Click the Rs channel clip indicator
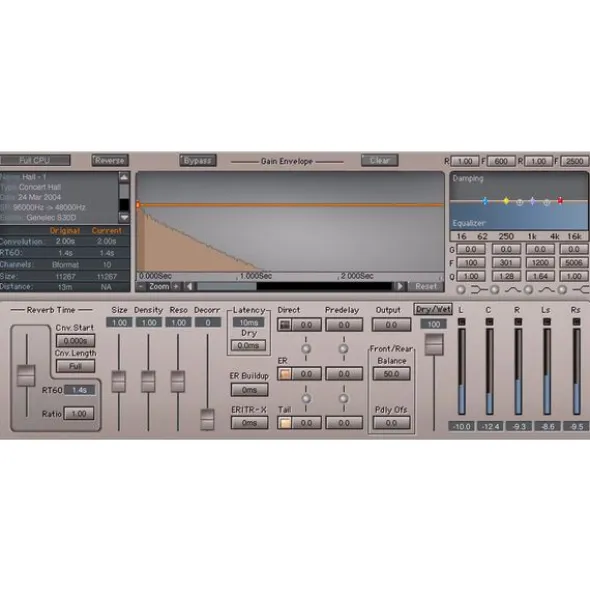590x591 pixels. 576,322
